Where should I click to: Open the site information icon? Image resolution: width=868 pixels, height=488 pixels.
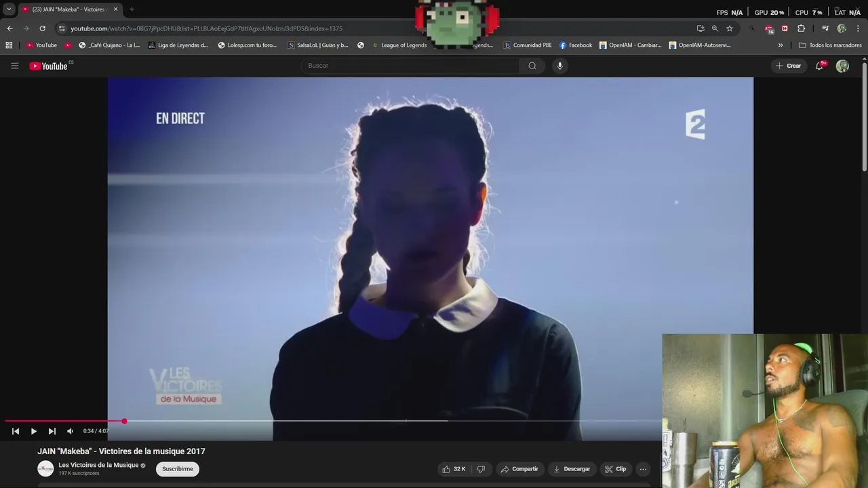coord(62,28)
